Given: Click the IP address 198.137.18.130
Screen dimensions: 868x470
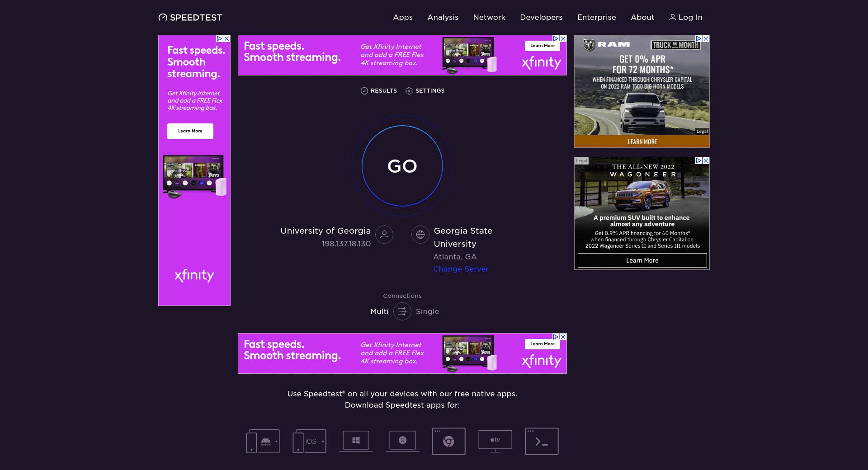Looking at the screenshot, I should point(346,244).
